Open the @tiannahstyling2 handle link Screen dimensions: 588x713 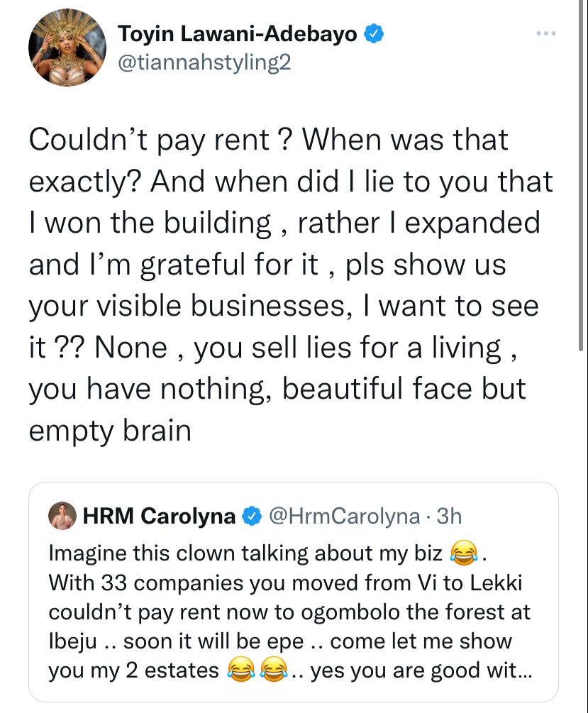coord(204,62)
